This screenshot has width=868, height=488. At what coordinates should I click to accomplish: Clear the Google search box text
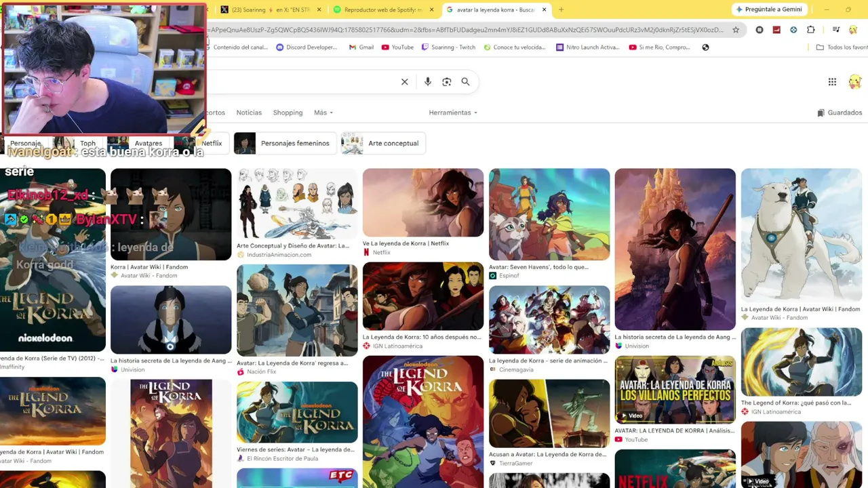click(x=405, y=82)
